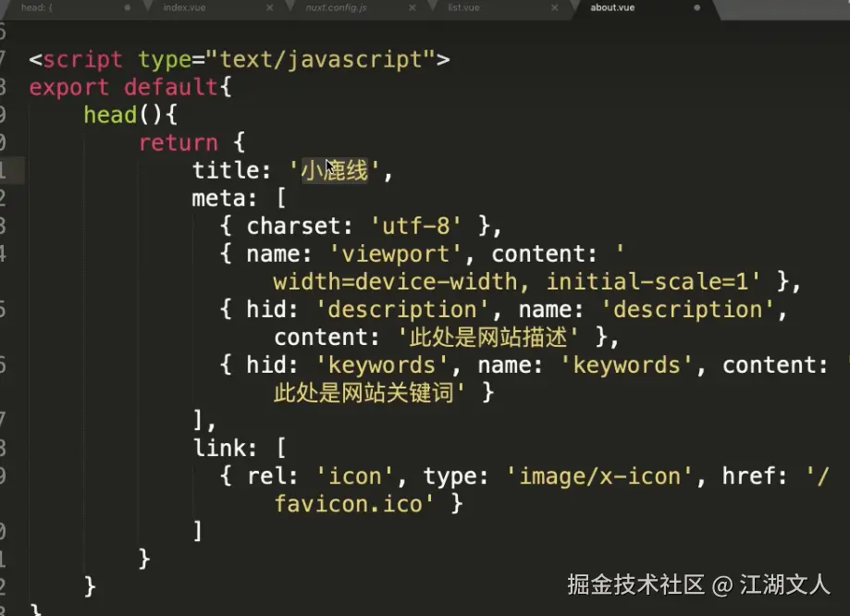Click the 'image/x-icon' string
Image resolution: width=850 pixels, height=616 pixels.
click(x=599, y=476)
